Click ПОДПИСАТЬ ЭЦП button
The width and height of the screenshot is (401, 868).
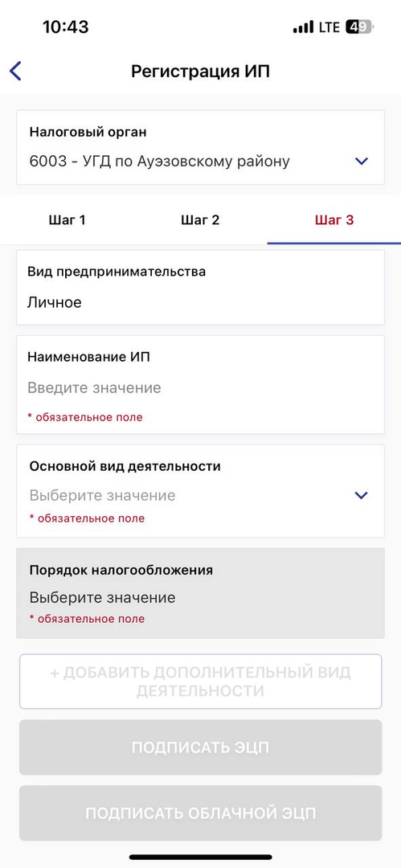(x=201, y=747)
